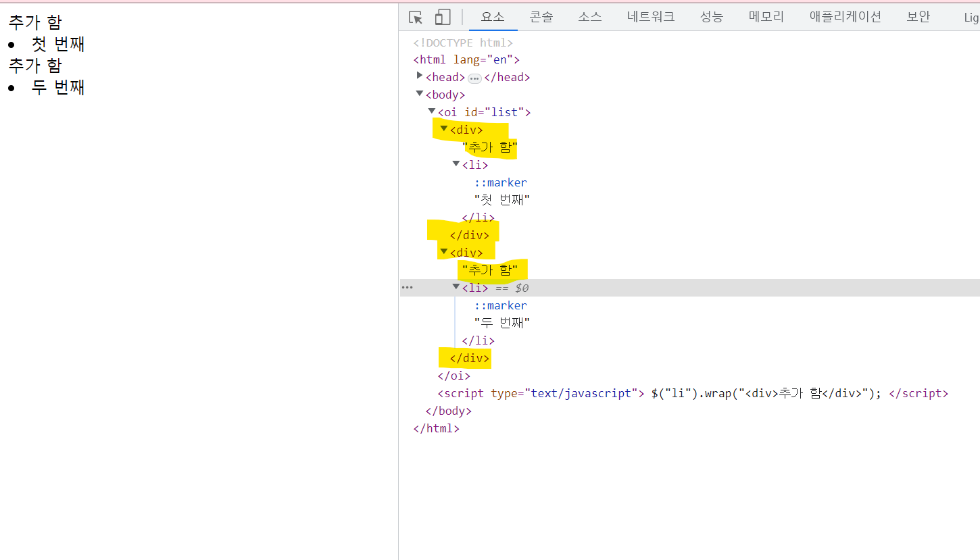The width and height of the screenshot is (980, 560).
Task: Collapse the li containing 첫 번째
Action: [x=456, y=163]
